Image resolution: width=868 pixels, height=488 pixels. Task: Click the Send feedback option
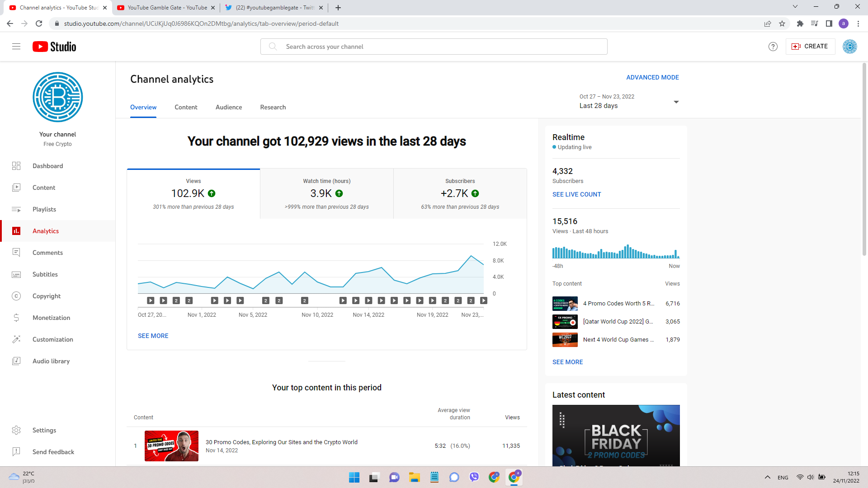(53, 452)
